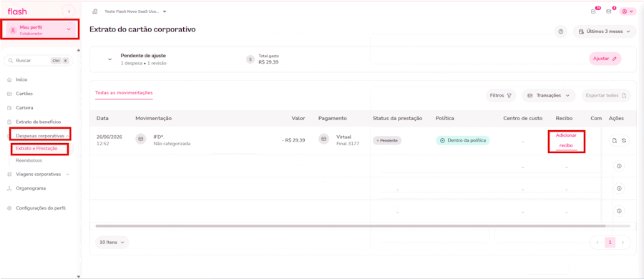This screenshot has height=279, width=644.
Task: Click the - R$ 29,39 value cell
Action: tap(293, 140)
